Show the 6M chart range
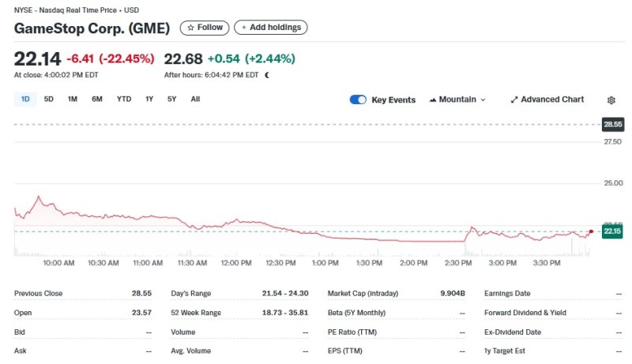This screenshot has width=632, height=364. [97, 99]
